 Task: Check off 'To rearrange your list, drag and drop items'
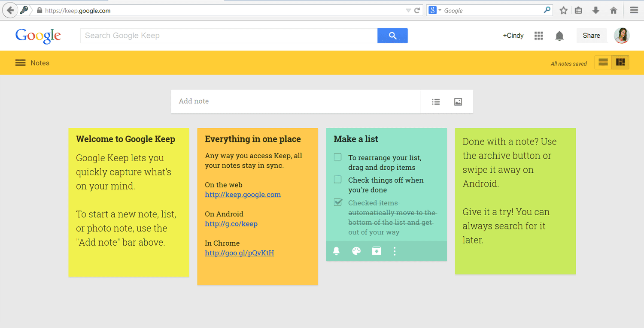click(337, 157)
